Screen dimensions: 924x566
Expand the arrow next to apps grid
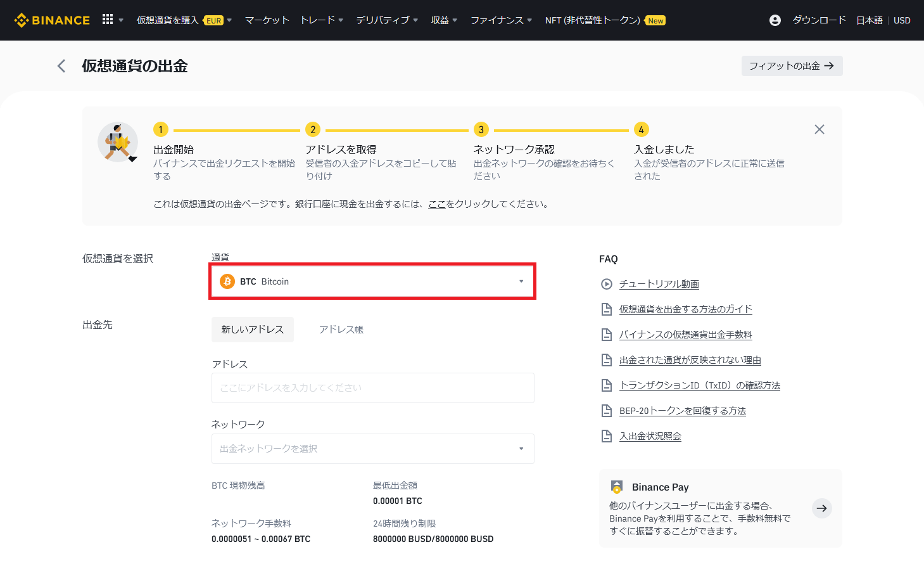click(121, 20)
